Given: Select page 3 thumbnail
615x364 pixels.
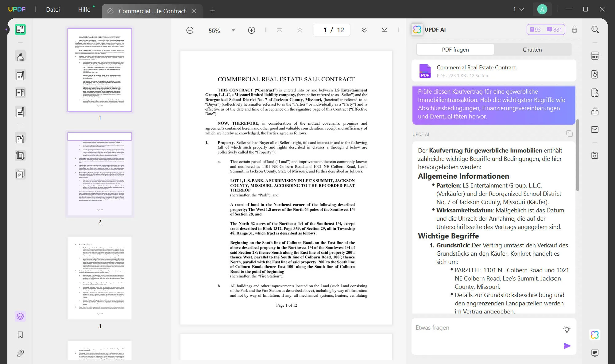Looking at the screenshot, I should (99, 278).
